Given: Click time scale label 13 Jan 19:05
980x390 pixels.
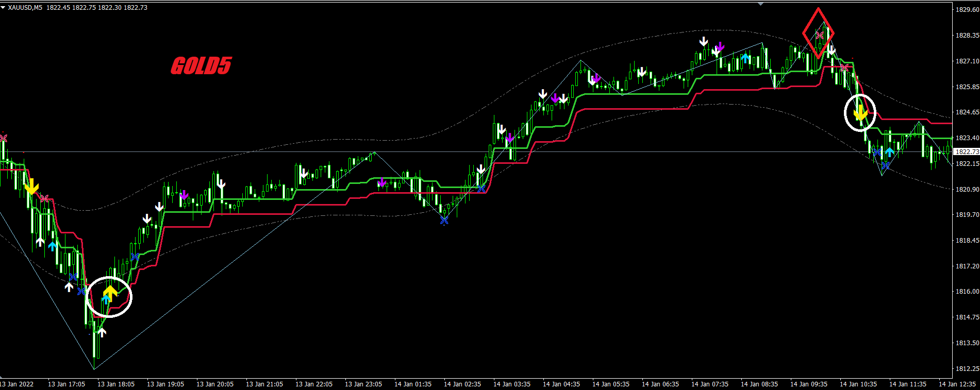Looking at the screenshot, I should pos(165,384).
